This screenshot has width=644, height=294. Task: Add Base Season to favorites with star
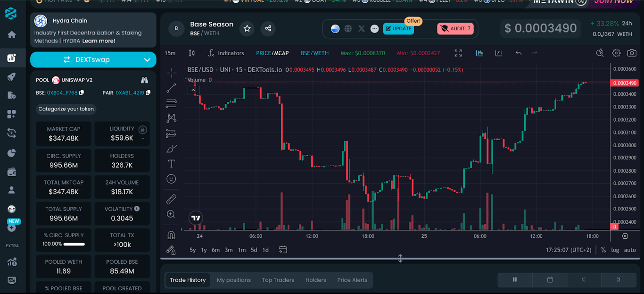tap(247, 28)
